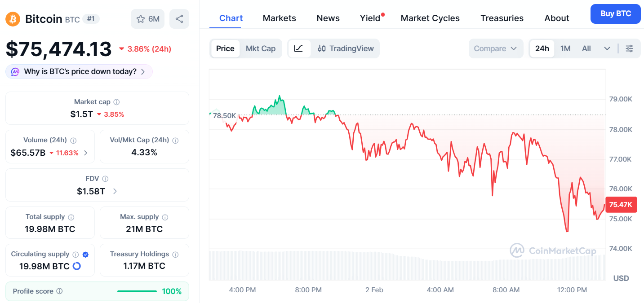Open 'Why is BTC's price down today?'
This screenshot has width=644, height=303.
pyautogui.click(x=79, y=72)
